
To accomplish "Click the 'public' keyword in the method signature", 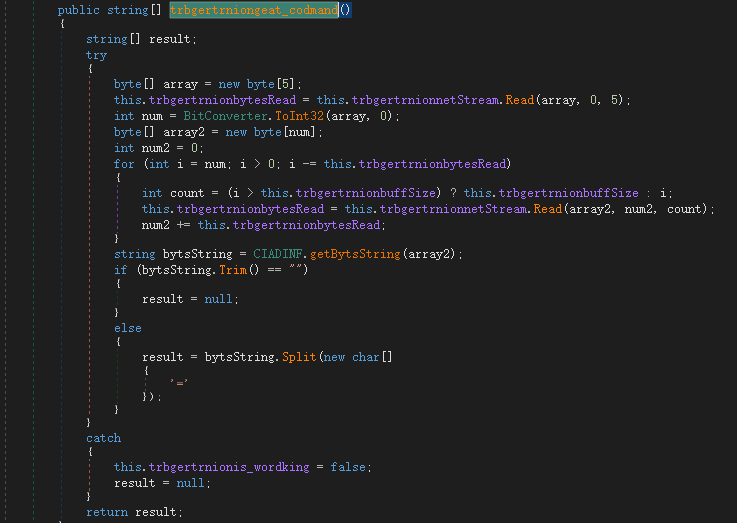I will [78, 10].
